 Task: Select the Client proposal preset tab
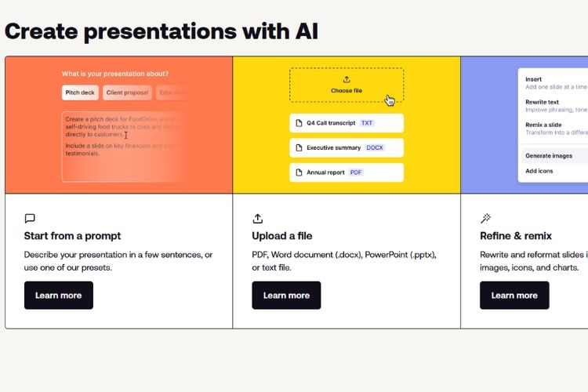(127, 93)
